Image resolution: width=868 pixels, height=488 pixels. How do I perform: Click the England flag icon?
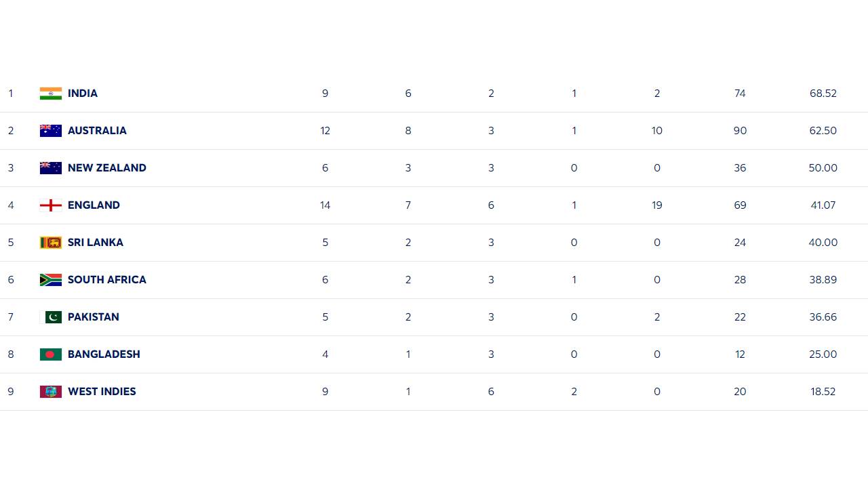point(51,205)
